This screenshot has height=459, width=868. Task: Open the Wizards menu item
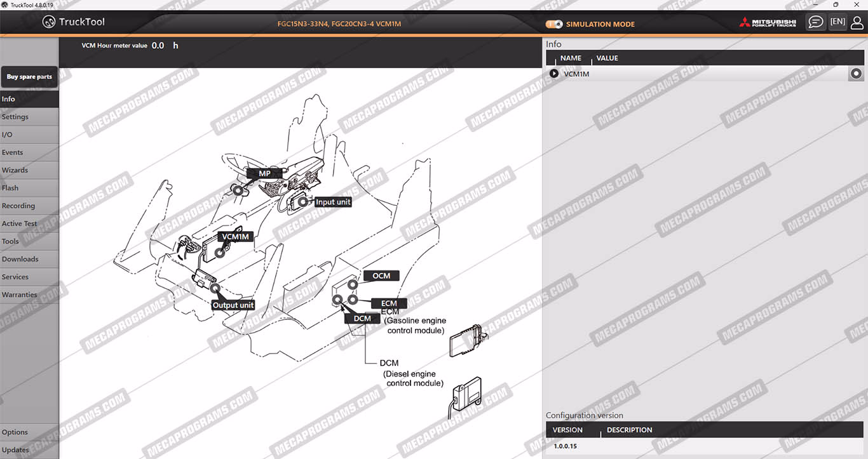[29, 170]
